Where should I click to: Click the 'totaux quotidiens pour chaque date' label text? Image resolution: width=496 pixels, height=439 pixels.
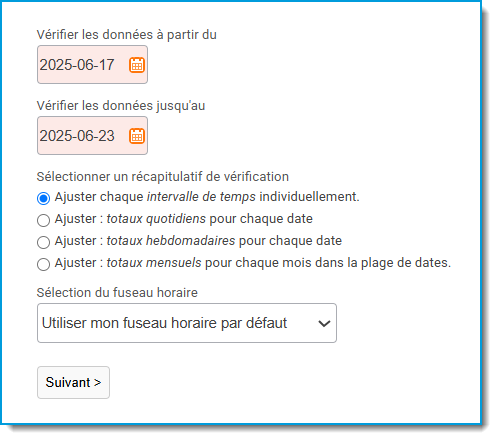(x=209, y=219)
